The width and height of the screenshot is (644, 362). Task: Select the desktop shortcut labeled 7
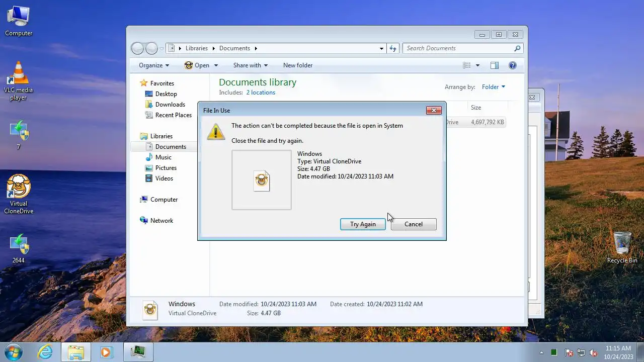click(x=19, y=135)
